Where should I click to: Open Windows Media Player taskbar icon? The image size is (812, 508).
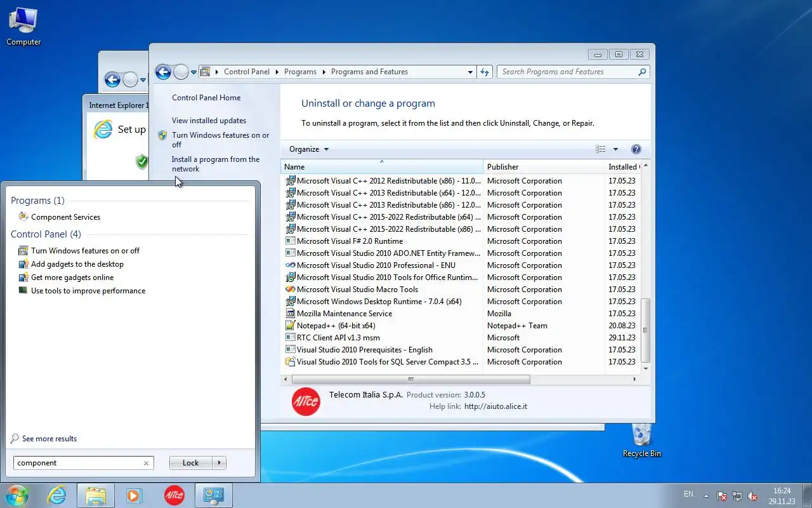click(x=134, y=495)
